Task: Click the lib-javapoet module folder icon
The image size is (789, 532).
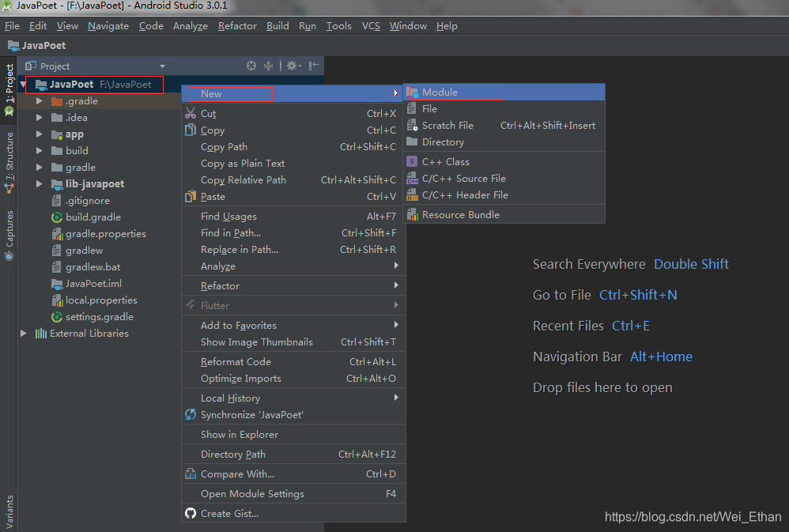Action: (57, 183)
